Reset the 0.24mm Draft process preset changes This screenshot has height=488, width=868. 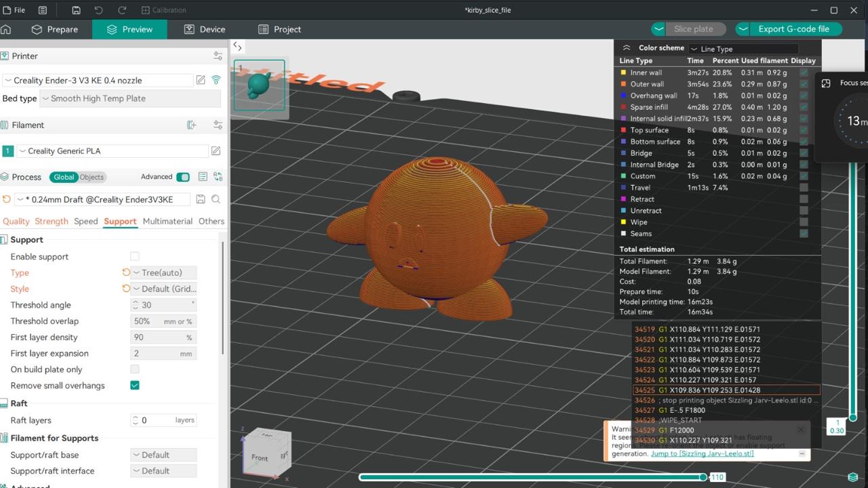(x=7, y=199)
